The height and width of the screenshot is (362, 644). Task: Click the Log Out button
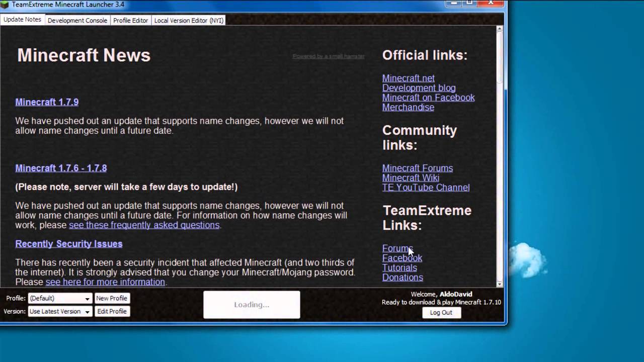(441, 312)
